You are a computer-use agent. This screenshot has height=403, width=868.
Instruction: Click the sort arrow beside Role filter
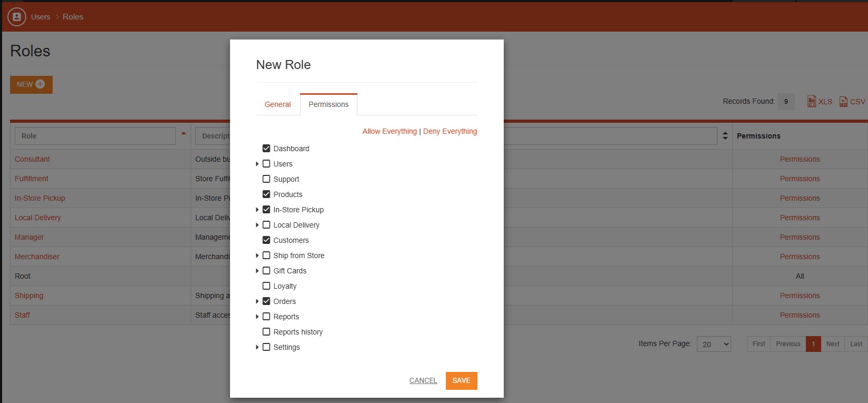[184, 133]
